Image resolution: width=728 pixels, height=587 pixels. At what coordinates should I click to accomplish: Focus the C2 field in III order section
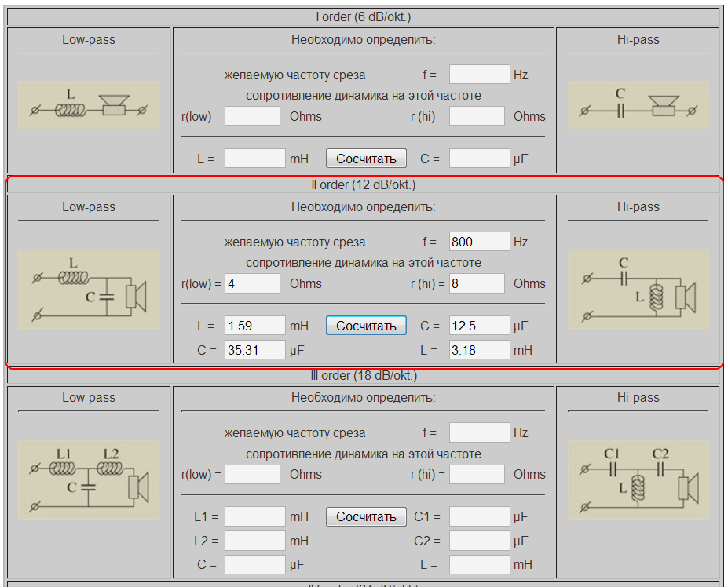(479, 541)
